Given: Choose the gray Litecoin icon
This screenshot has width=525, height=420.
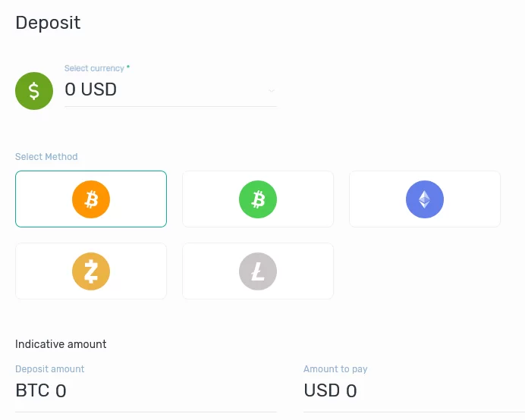Looking at the screenshot, I should [258, 271].
